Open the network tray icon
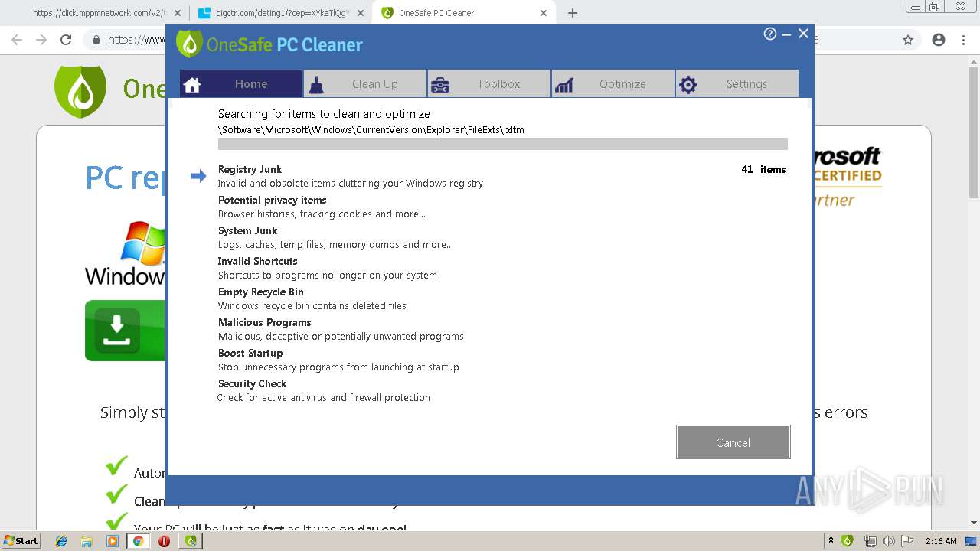The height and width of the screenshot is (551, 980). tap(870, 541)
